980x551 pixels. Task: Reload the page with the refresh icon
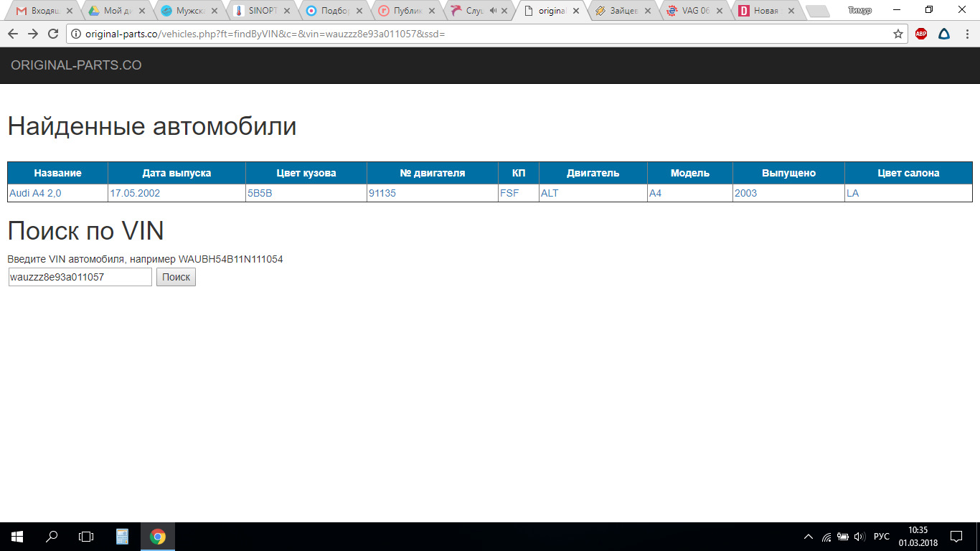tap(53, 34)
